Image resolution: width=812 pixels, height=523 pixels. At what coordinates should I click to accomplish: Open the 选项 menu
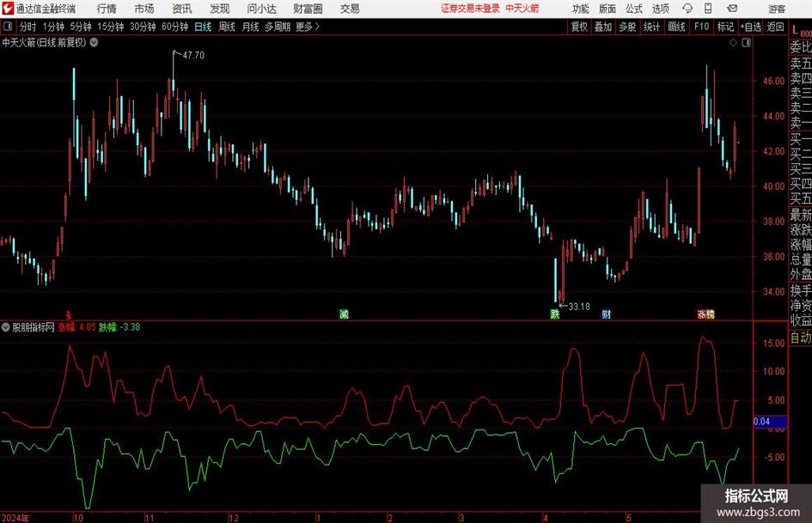(x=660, y=9)
